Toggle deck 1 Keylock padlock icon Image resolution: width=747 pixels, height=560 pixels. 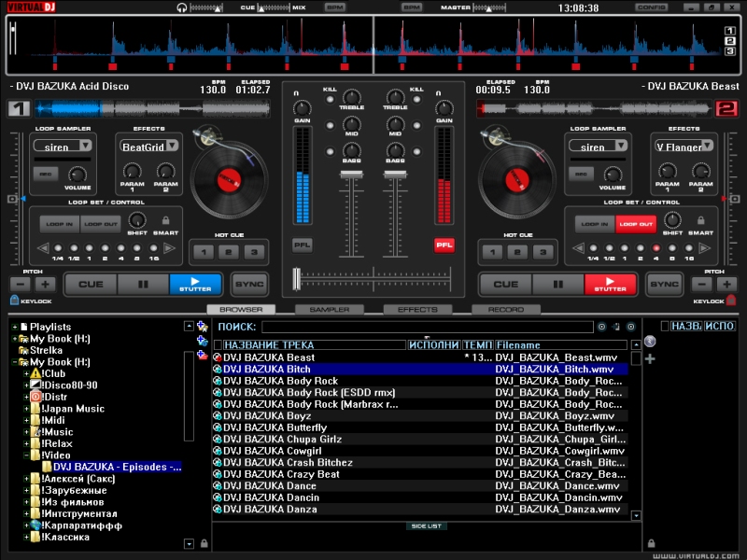tap(14, 300)
